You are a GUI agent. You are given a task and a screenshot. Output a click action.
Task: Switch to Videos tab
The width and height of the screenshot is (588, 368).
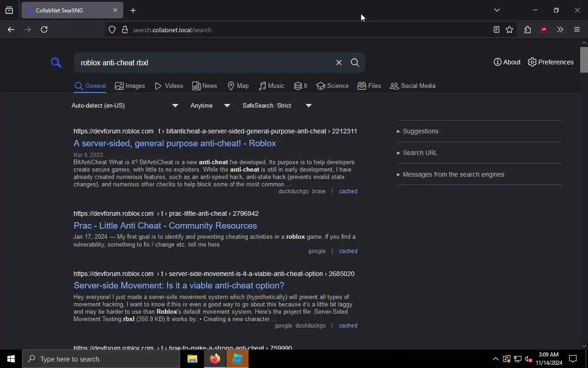coord(169,86)
